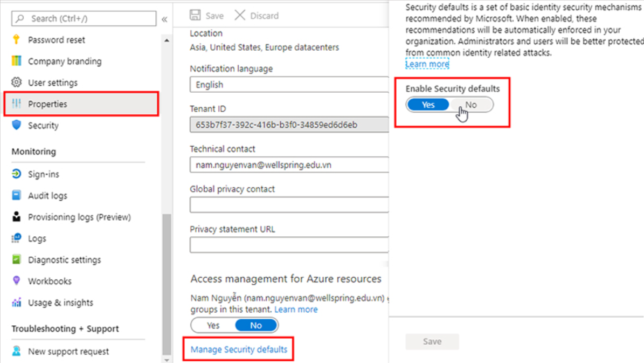Click the Technical contact field
This screenshot has width=644, height=363.
[x=289, y=165]
